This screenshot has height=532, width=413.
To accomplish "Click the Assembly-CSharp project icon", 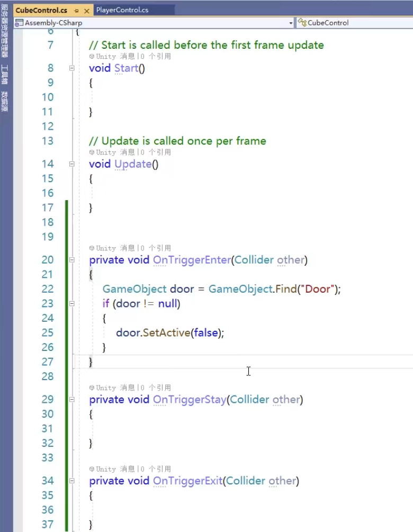I will pos(19,23).
